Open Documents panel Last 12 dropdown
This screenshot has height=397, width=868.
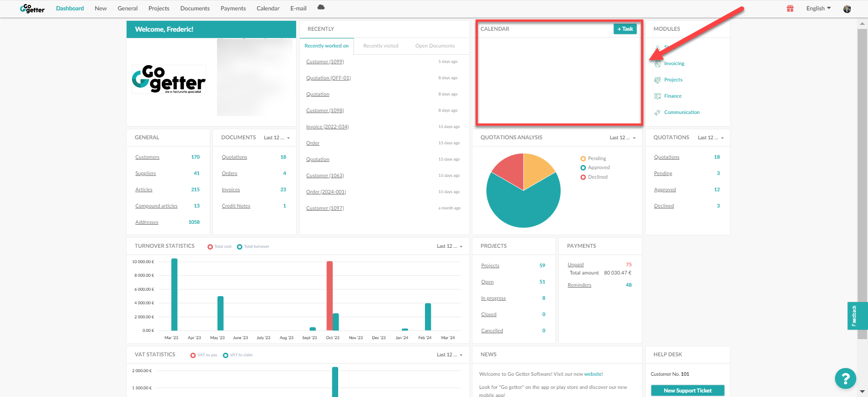tap(277, 138)
